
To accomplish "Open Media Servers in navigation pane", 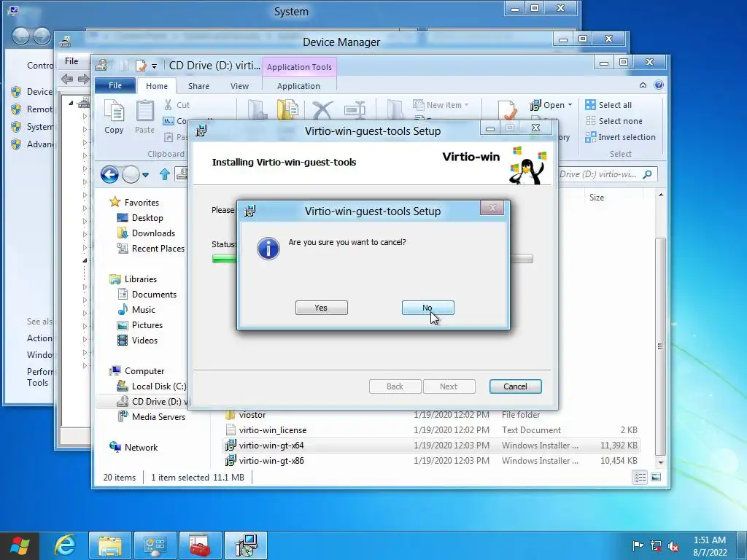I will point(158,416).
